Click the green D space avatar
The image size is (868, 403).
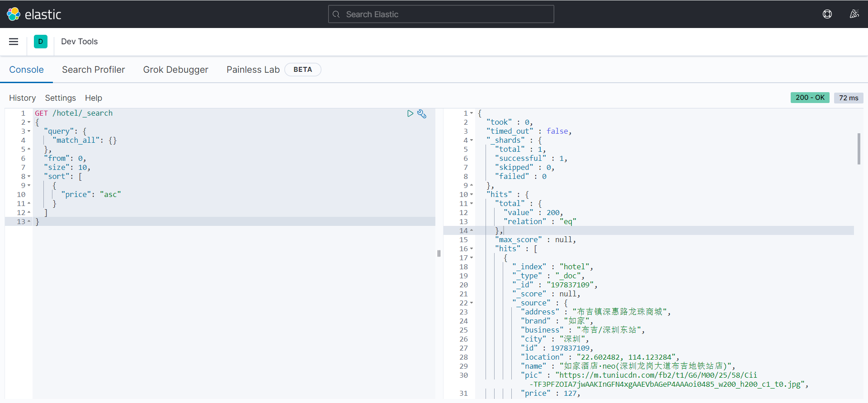(41, 42)
